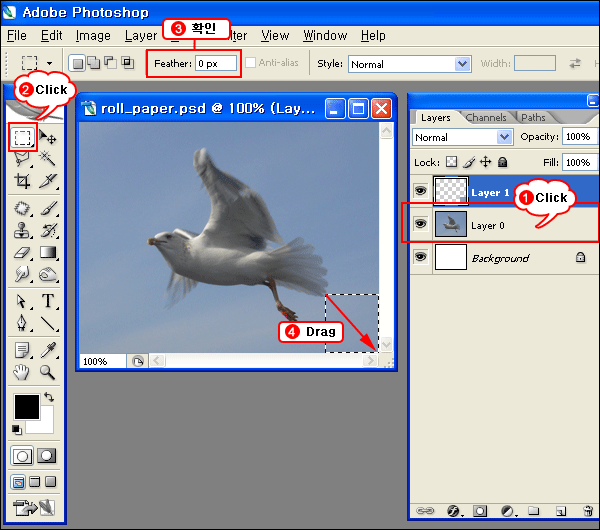Create a new layer
The image size is (600, 530).
[561, 511]
